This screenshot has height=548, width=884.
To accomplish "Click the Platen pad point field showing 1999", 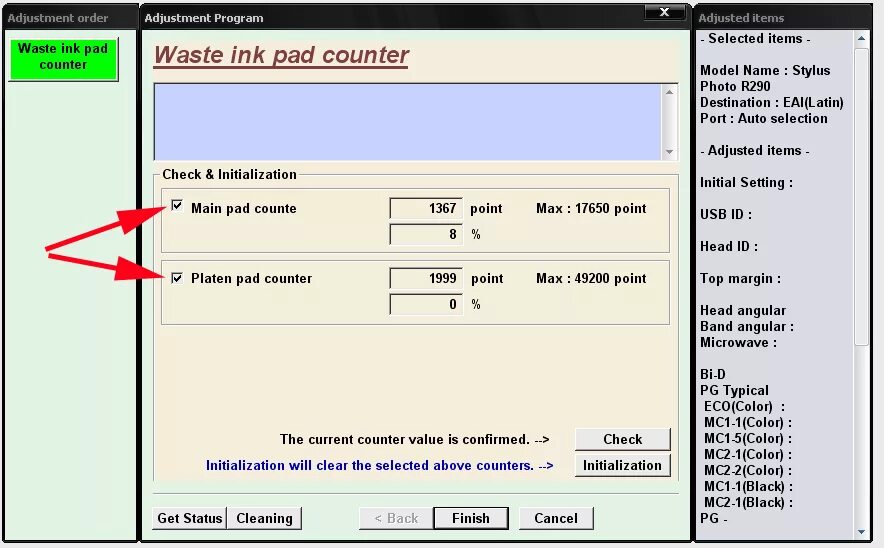I will coord(426,278).
